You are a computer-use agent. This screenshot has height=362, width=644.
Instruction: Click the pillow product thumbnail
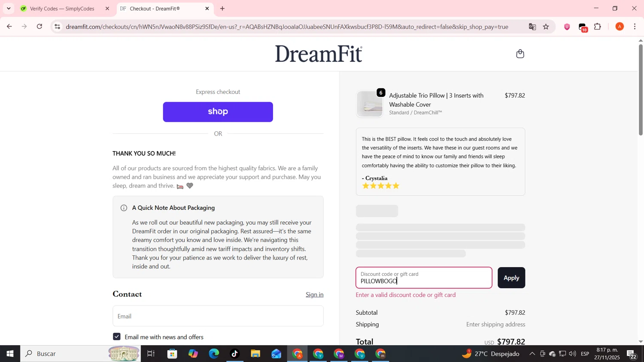[x=370, y=104]
